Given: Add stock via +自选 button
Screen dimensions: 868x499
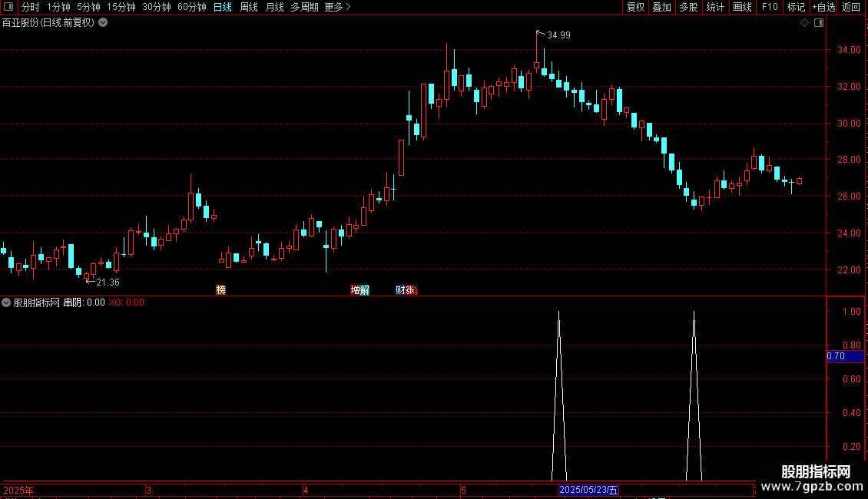Looking at the screenshot, I should click(x=823, y=7).
